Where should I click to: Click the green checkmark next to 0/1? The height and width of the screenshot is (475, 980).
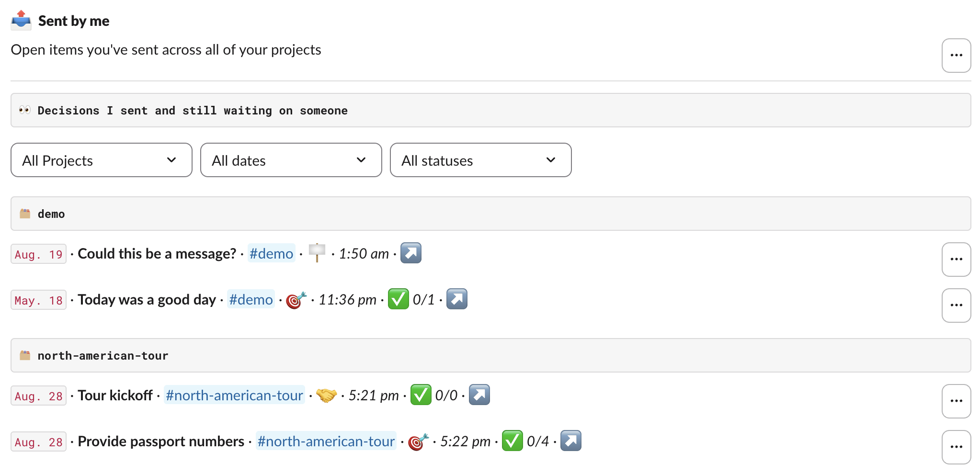399,299
